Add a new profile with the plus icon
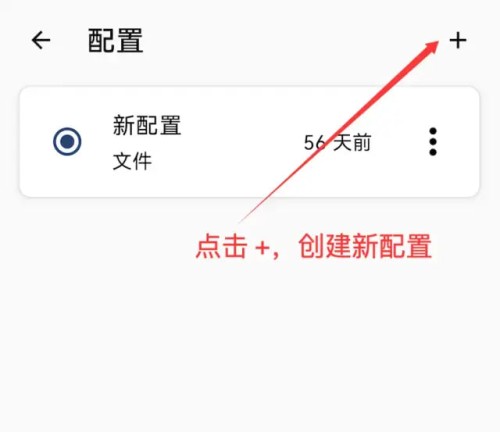The image size is (500, 432). click(458, 40)
